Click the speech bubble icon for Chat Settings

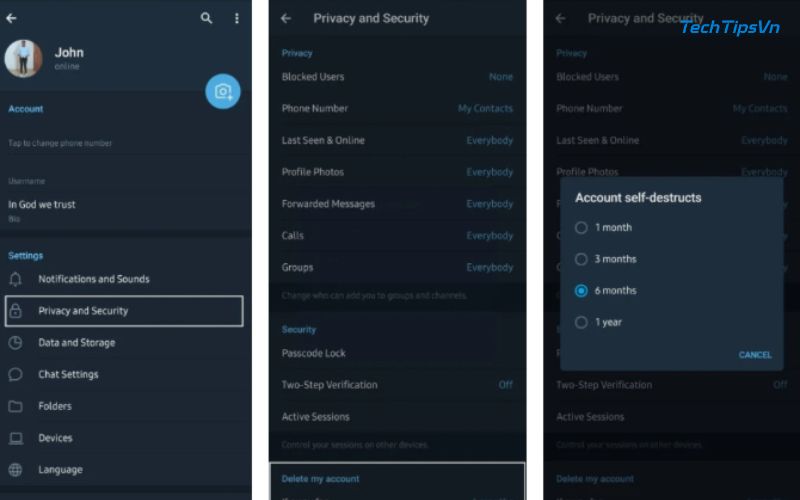(x=15, y=374)
